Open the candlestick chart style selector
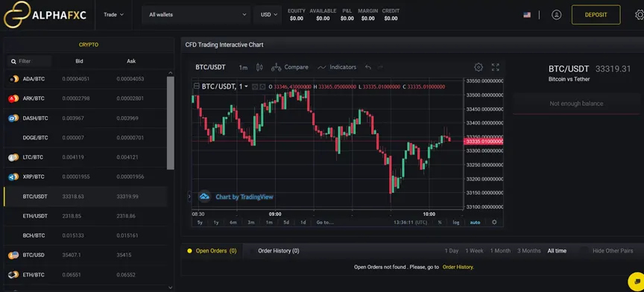Screen dimensions: 644x292 259,67
